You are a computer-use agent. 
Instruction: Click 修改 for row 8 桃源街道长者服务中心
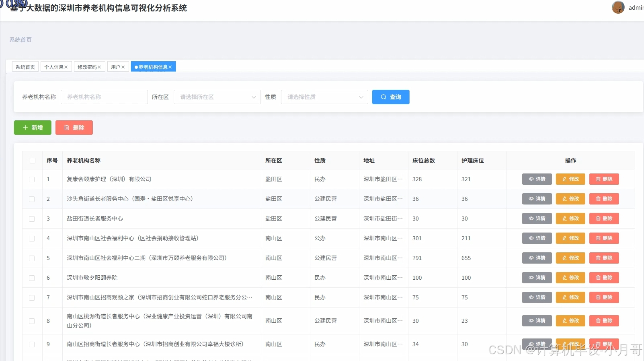coord(570,321)
